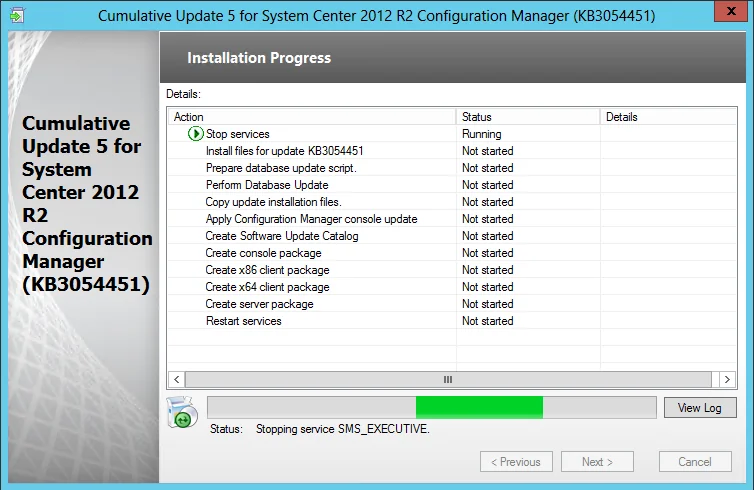The width and height of the screenshot is (754, 490).
Task: Click the Action column header
Action: 312,117
